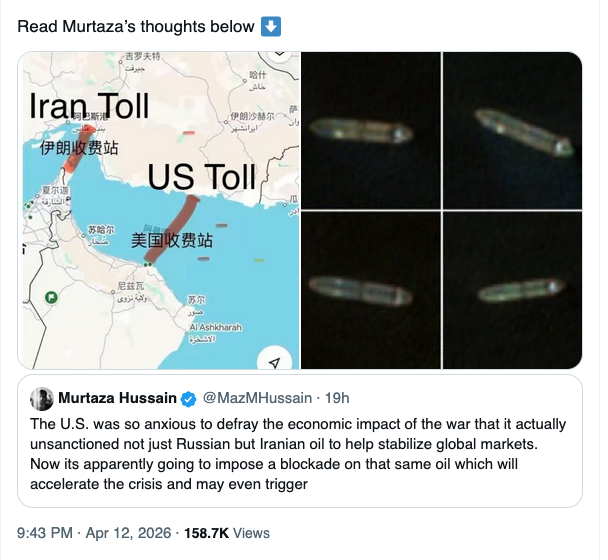Click the blue down arrow emoji
608x560 pixels.
pyautogui.click(x=271, y=25)
